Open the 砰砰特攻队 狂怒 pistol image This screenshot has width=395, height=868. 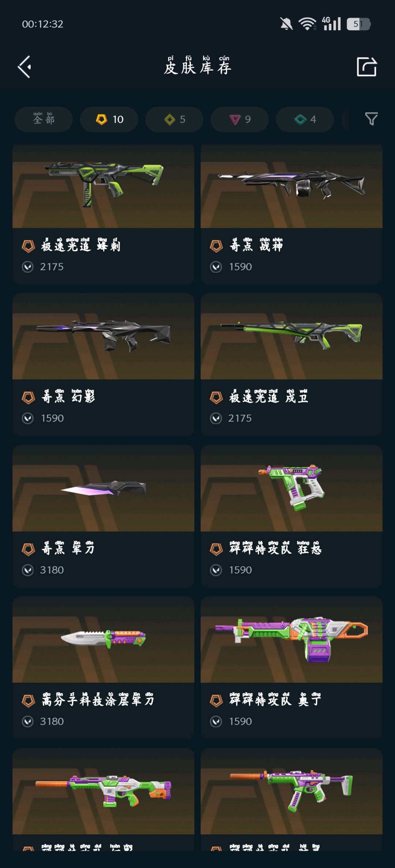(x=291, y=488)
